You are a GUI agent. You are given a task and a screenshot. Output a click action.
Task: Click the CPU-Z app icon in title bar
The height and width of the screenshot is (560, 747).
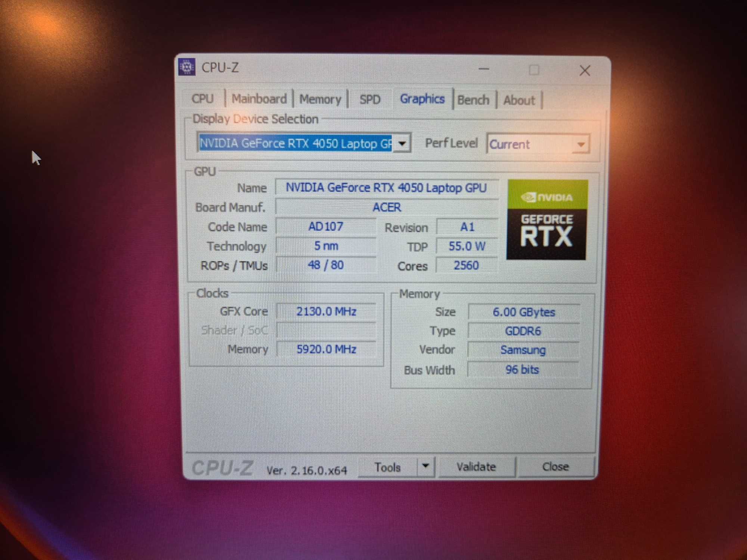pos(187,67)
